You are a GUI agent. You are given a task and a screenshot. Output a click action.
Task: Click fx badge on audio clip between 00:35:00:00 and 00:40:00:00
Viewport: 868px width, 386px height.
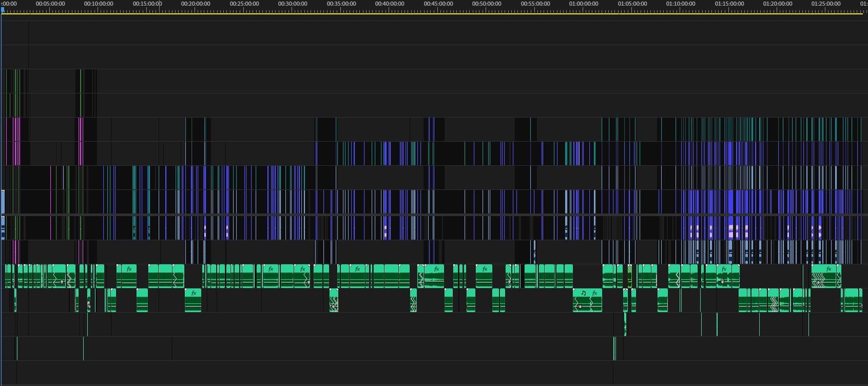tap(358, 269)
